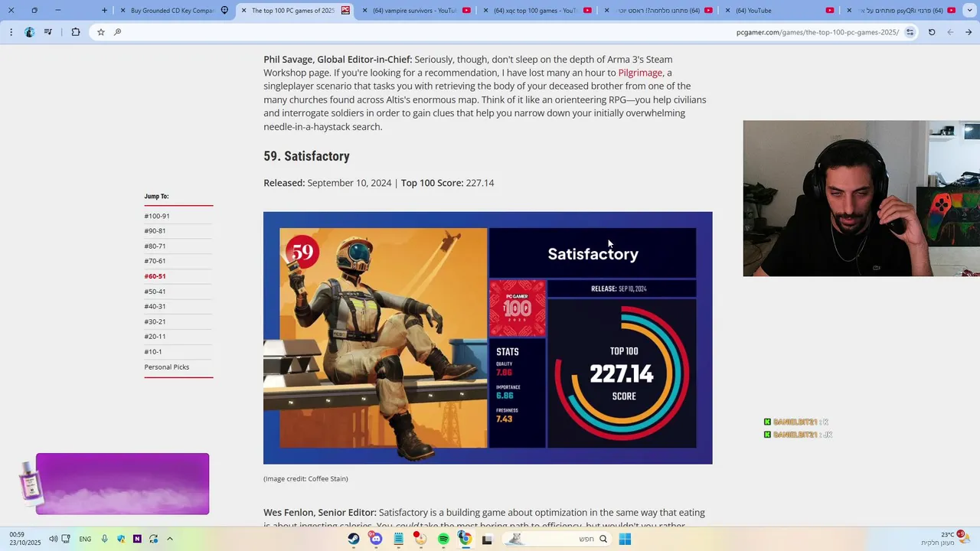
Task: Close the vampire survivors YouTube tab
Action: [364, 11]
